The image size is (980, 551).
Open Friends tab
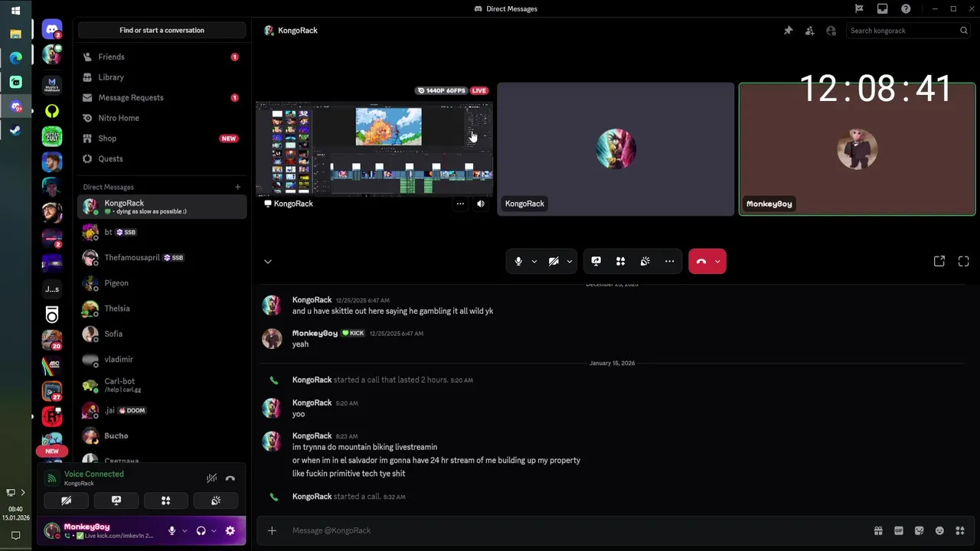coord(162,57)
